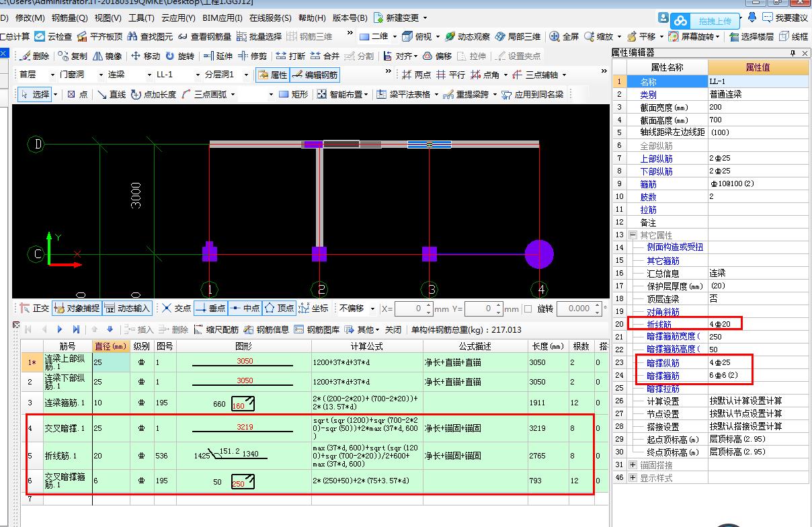Viewport: 812px width, 527px height.
Task: Click the 偏移 offset tool
Action: (437, 56)
